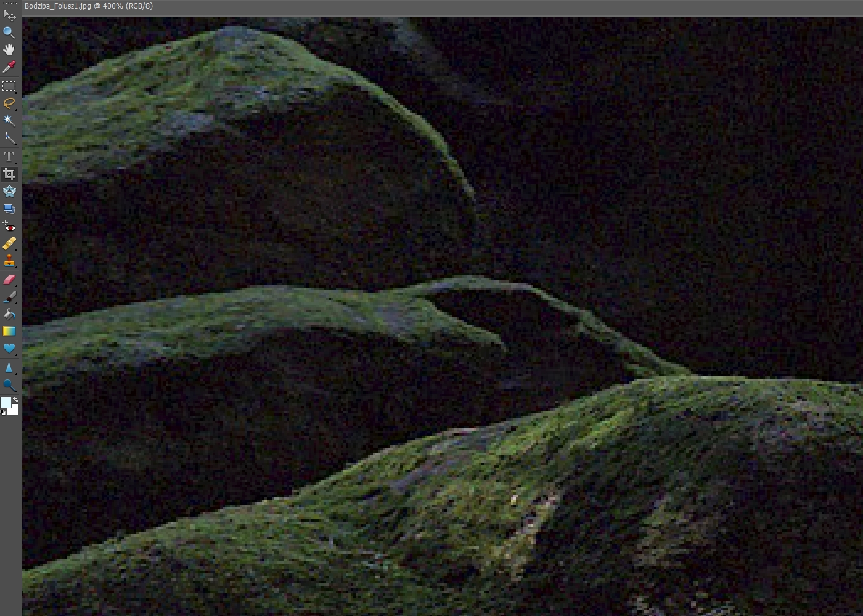Reset to default colors icon

[x=3, y=412]
